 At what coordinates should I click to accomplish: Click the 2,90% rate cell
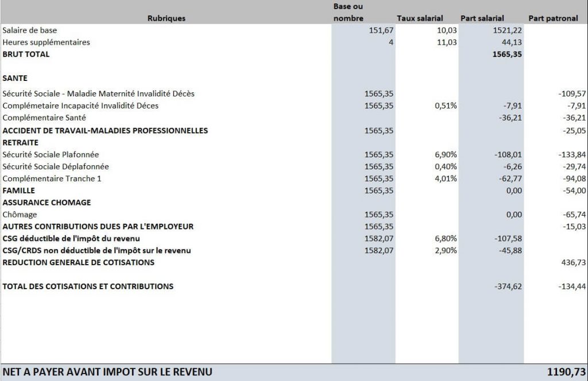[x=446, y=251]
